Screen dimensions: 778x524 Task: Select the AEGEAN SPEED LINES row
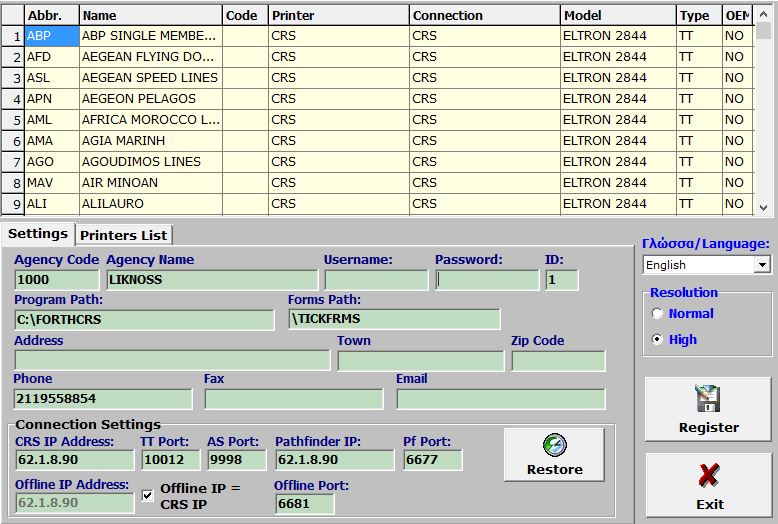149,77
